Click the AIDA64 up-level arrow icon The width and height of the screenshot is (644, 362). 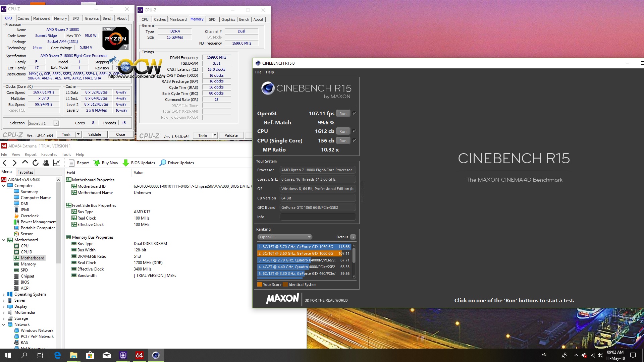click(x=25, y=163)
